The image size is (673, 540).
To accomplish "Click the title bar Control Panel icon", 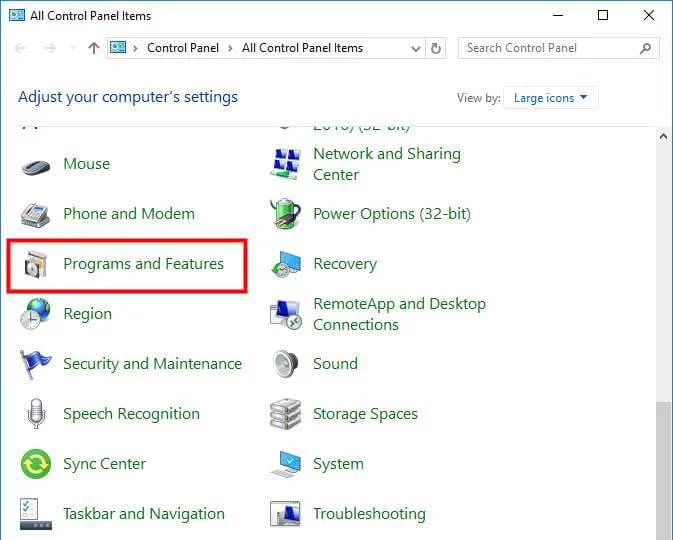I will (x=17, y=15).
